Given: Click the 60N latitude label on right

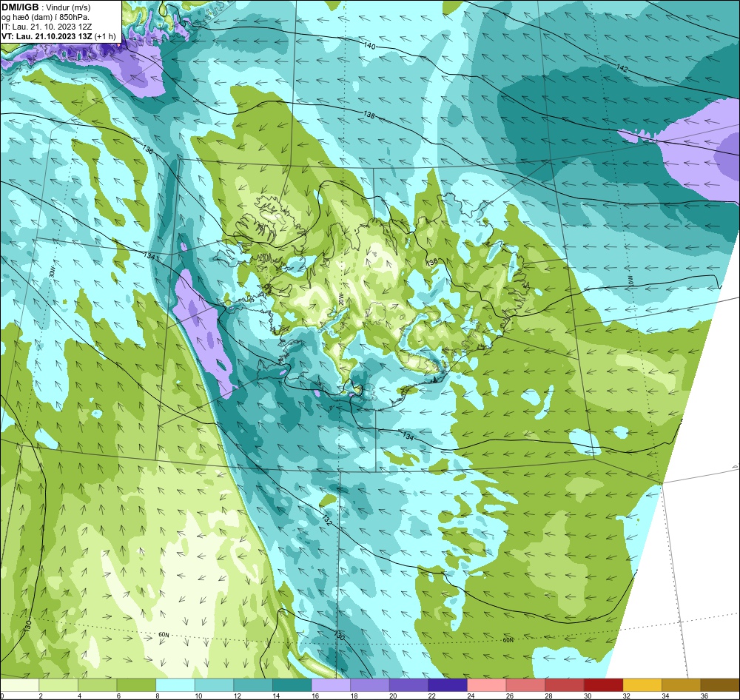Looking at the screenshot, I should click(x=508, y=640).
